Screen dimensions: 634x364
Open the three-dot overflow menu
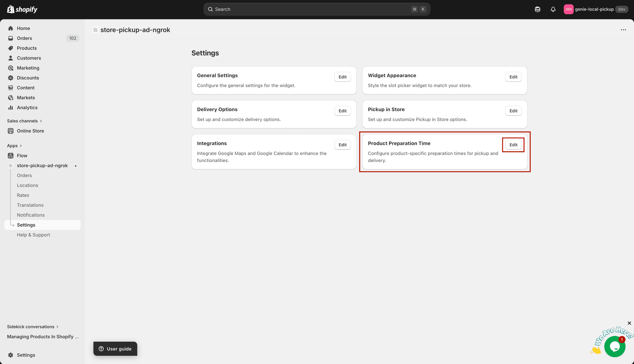point(623,30)
